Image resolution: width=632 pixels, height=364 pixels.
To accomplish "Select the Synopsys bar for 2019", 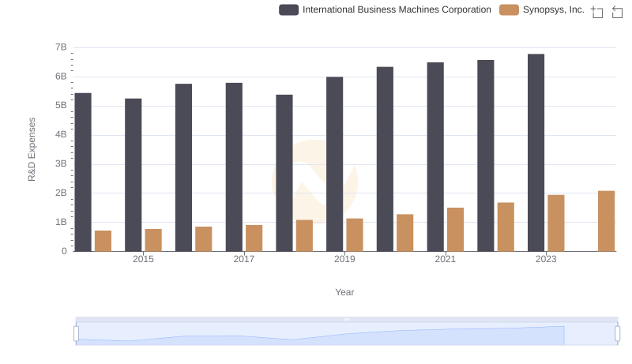I will point(355,235).
